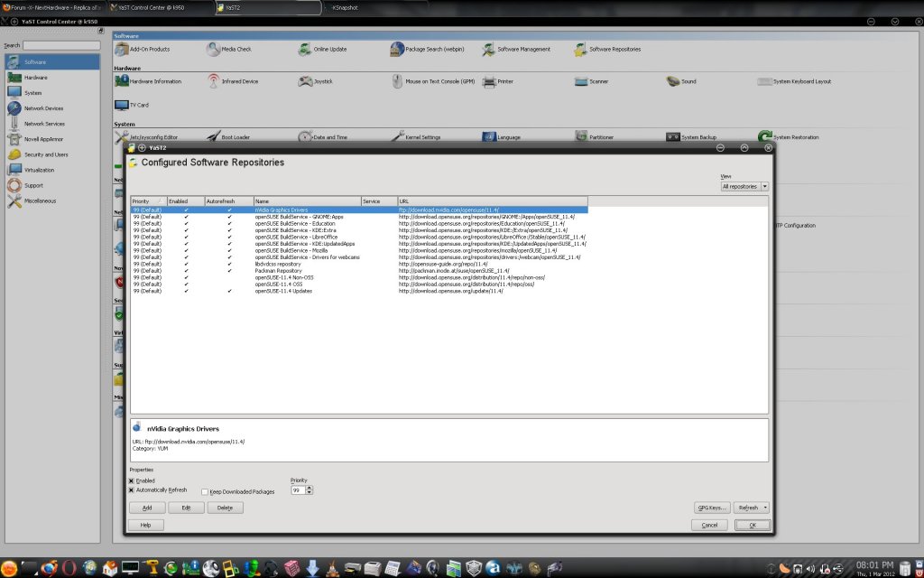This screenshot has height=578, width=924.
Task: Open the /etc/sysconfig Editor module
Action: pyautogui.click(x=146, y=137)
